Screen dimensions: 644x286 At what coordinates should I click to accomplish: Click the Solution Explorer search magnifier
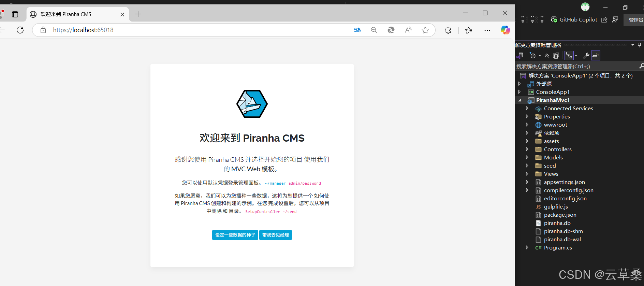[641, 66]
